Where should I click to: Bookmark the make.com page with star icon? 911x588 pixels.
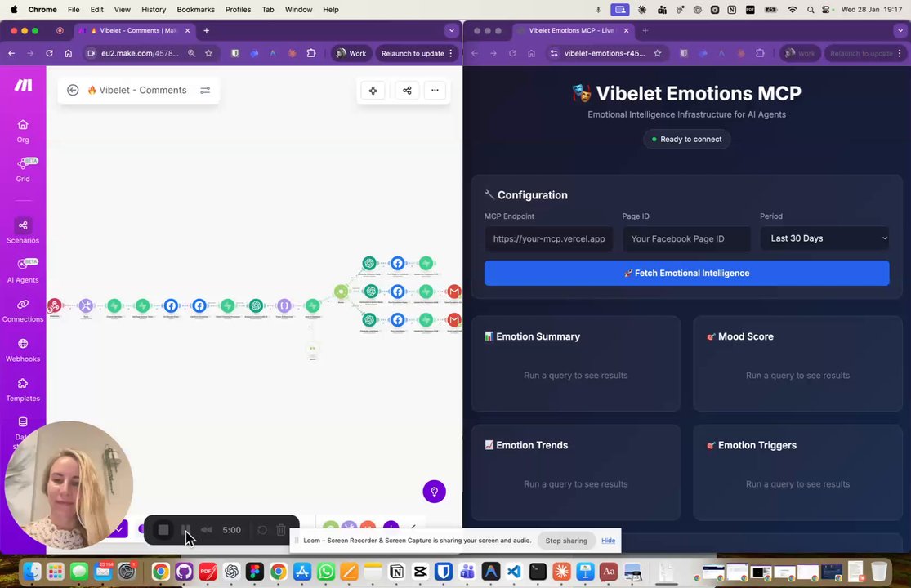(208, 53)
